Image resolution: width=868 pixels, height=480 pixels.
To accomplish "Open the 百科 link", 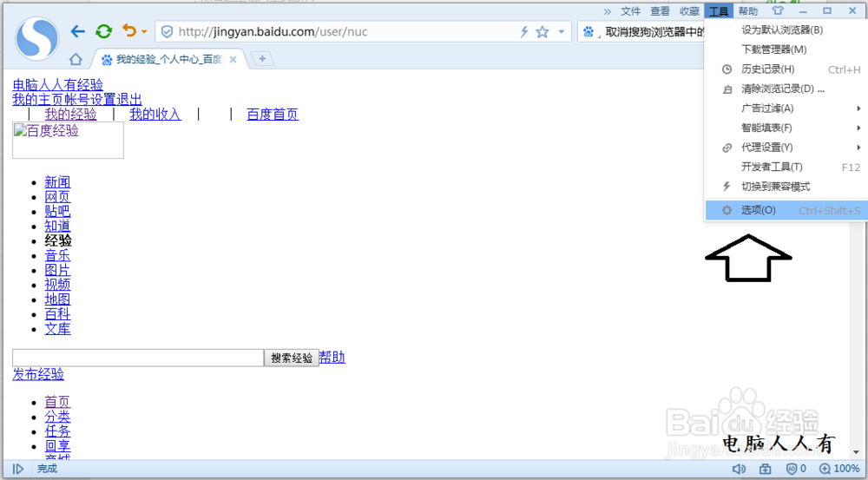I will pos(57,314).
